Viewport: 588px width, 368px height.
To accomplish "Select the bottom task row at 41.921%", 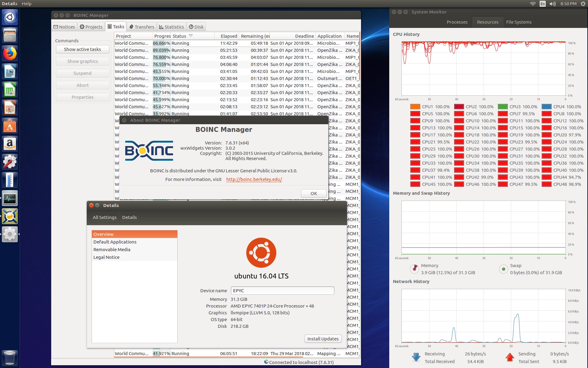I will click(x=237, y=354).
